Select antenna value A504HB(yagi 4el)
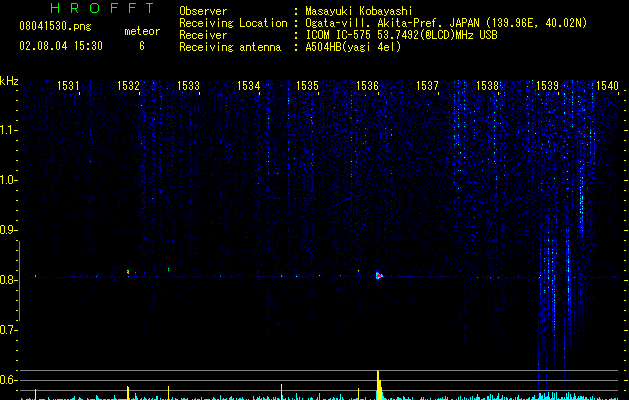 click(x=353, y=47)
